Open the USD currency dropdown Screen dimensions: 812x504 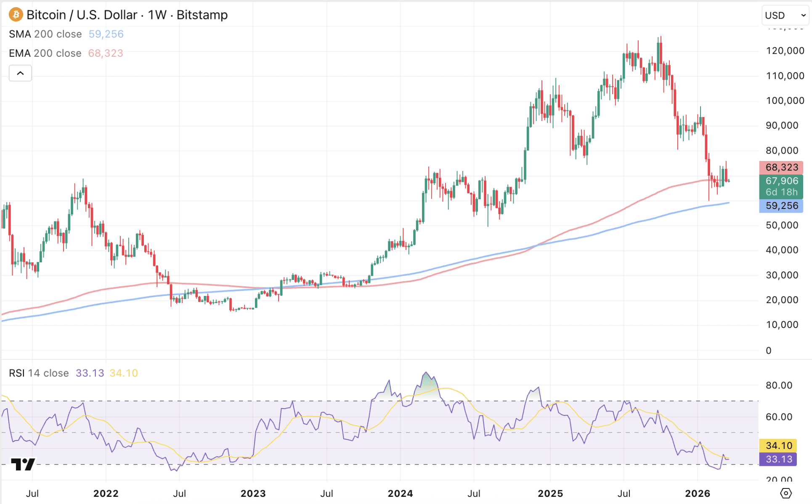(785, 16)
